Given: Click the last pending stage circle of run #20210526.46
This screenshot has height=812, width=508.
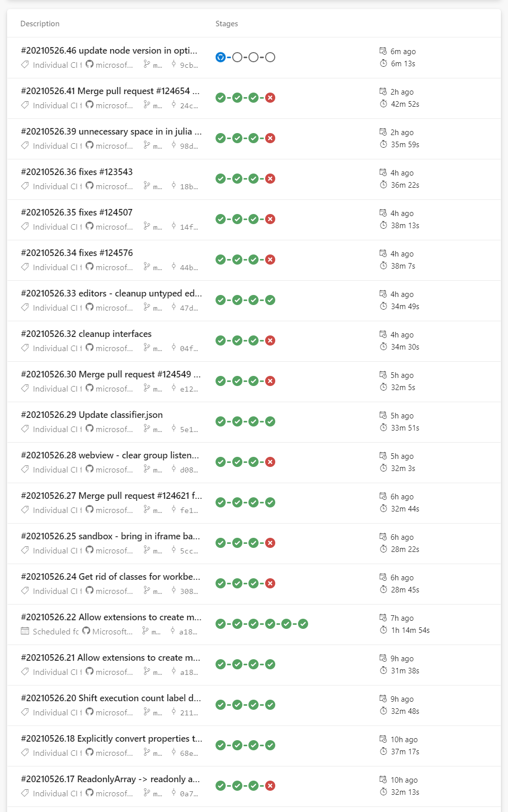Looking at the screenshot, I should coord(270,57).
